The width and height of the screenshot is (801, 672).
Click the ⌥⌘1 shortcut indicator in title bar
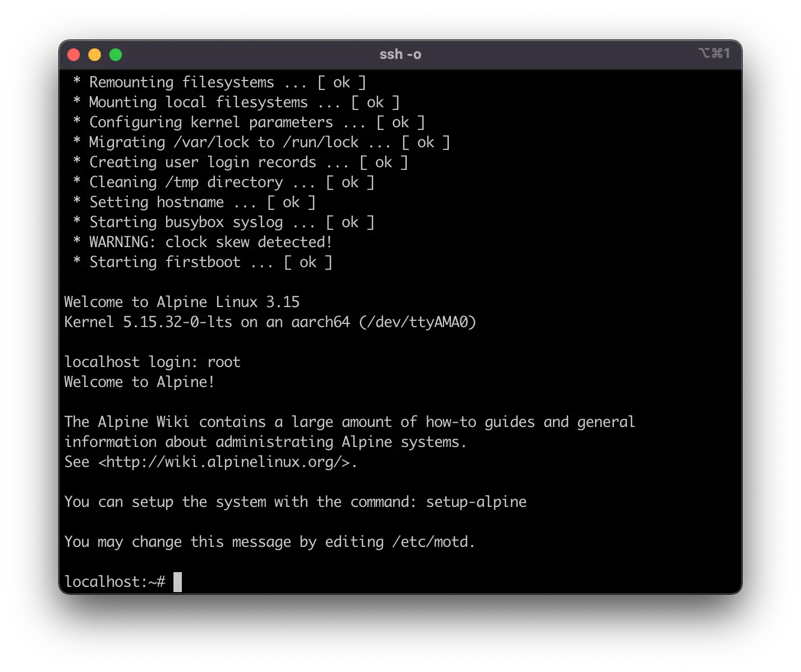click(x=714, y=53)
